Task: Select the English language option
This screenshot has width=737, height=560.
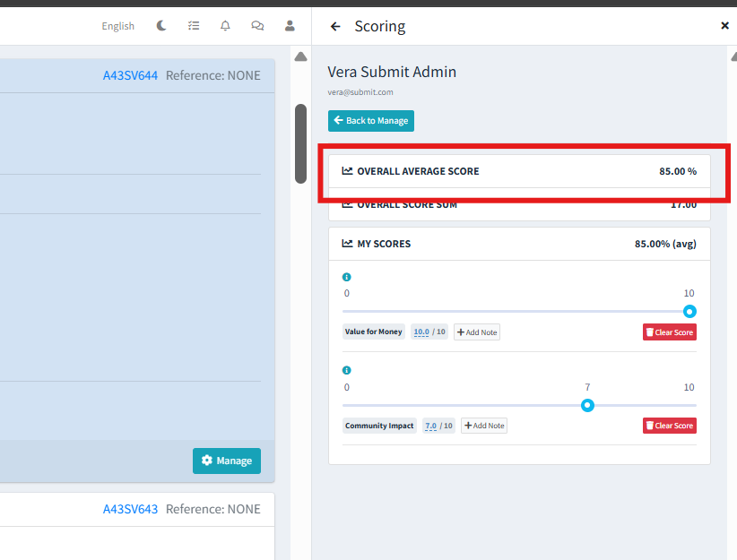Action: (117, 26)
